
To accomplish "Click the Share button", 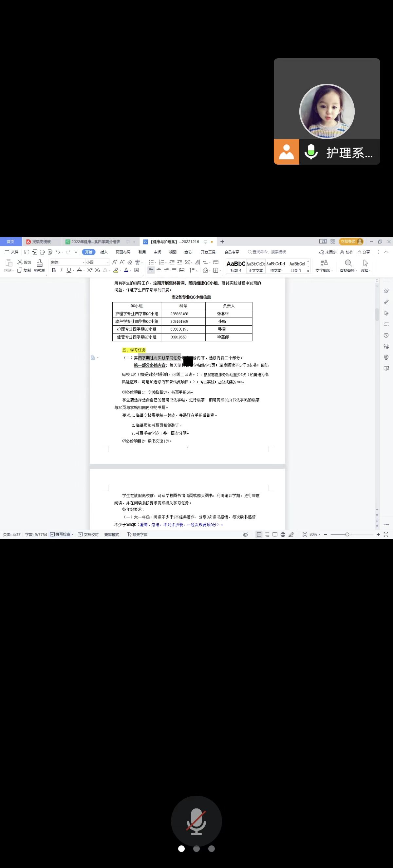I will pos(363,252).
